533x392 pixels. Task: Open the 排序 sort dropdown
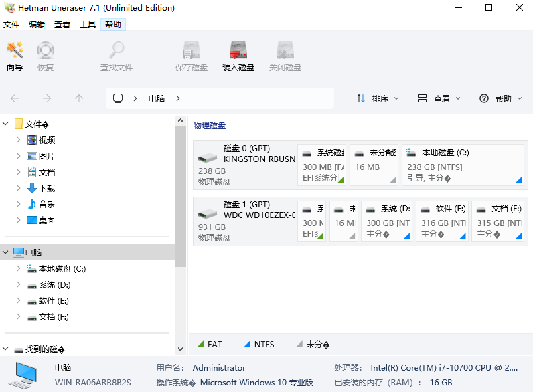[x=378, y=98]
